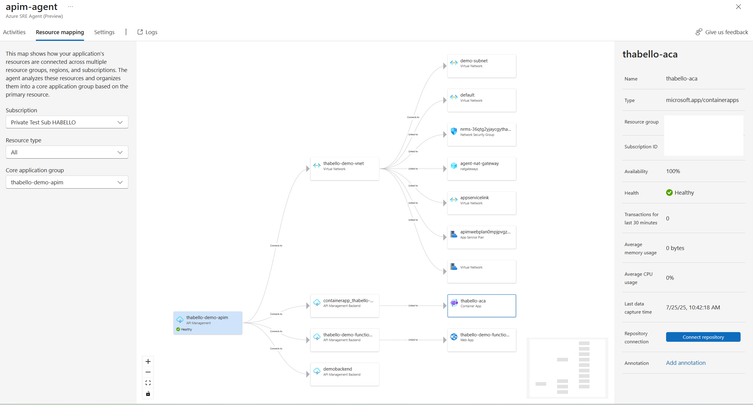This screenshot has height=405, width=753.
Task: Open Logs from the tab bar
Action: click(x=147, y=32)
